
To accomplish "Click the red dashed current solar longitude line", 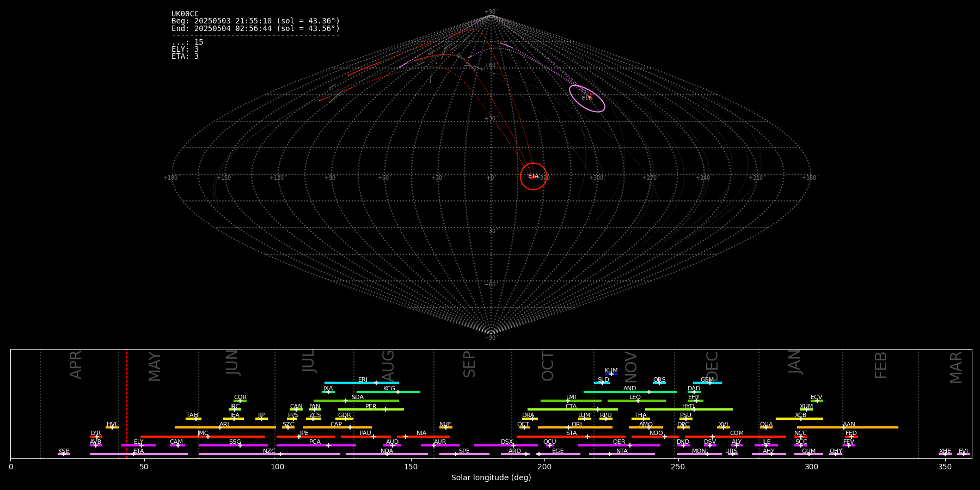I will click(127, 403).
